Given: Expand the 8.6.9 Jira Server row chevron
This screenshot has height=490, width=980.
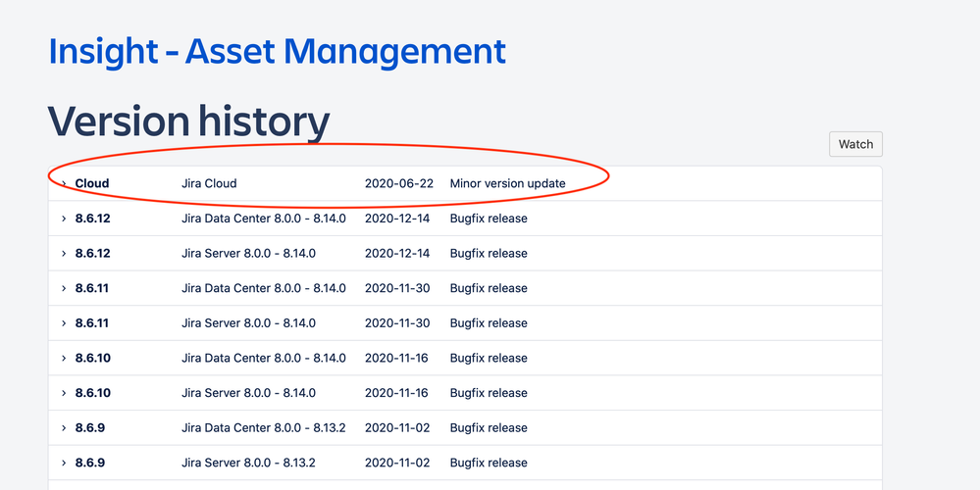Looking at the screenshot, I should [x=64, y=464].
